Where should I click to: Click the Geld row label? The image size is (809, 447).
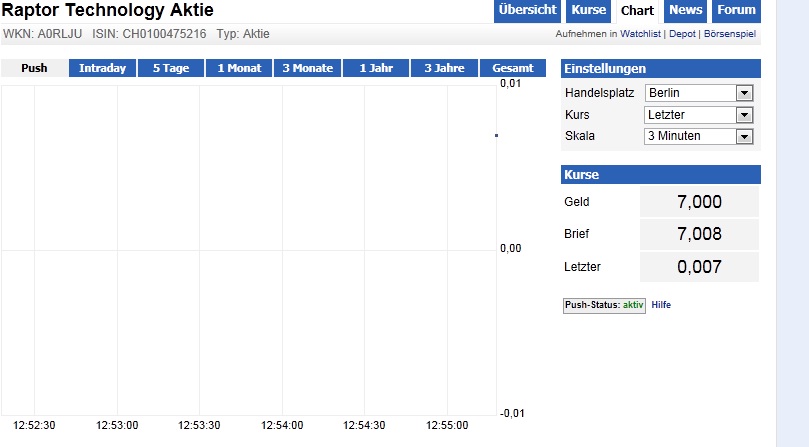tap(576, 202)
